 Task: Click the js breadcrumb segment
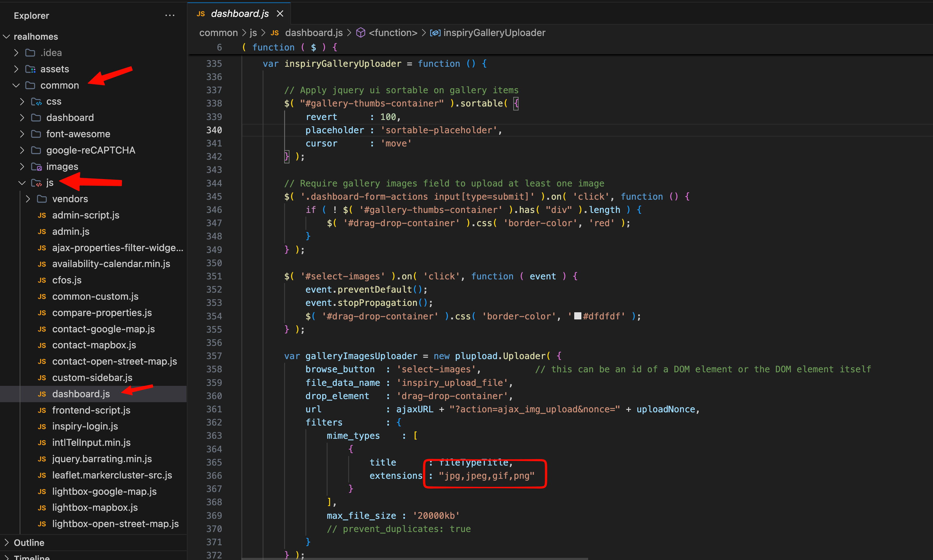[253, 33]
